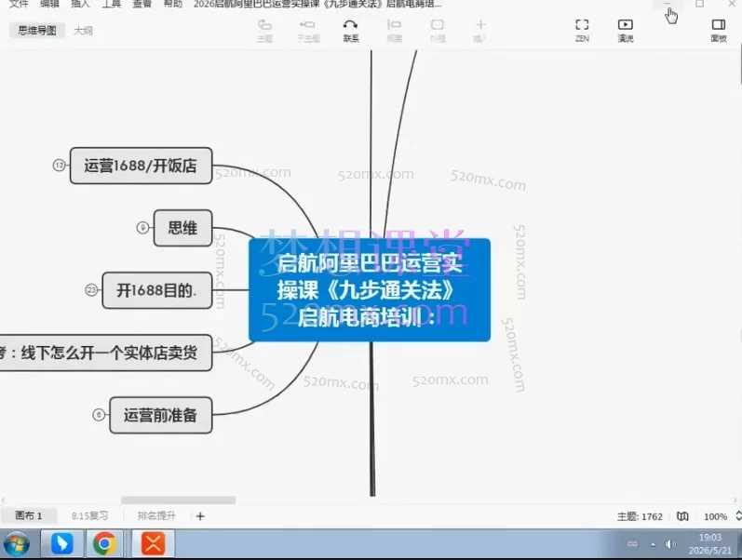Select the 联系 (Relationship) tool
The width and height of the screenshot is (742, 560).
(x=351, y=31)
